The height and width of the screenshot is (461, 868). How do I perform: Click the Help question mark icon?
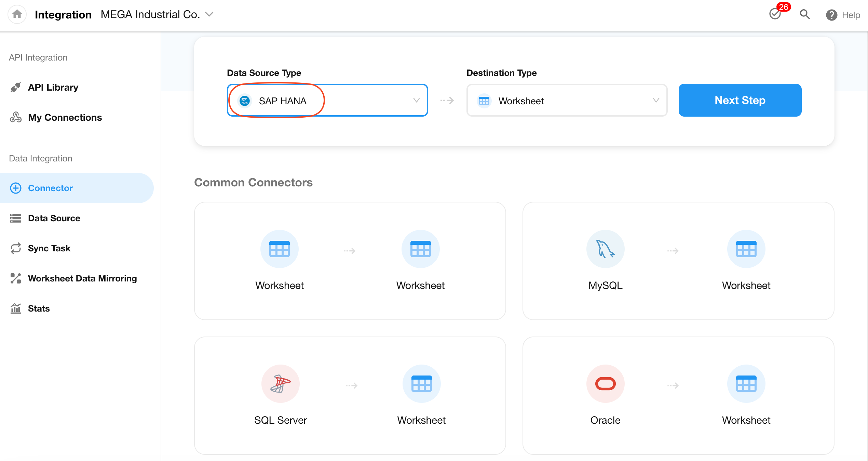tap(831, 15)
